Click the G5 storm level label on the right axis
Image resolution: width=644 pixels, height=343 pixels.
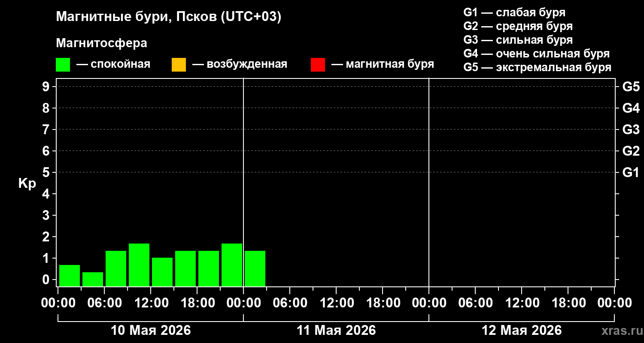(x=631, y=87)
